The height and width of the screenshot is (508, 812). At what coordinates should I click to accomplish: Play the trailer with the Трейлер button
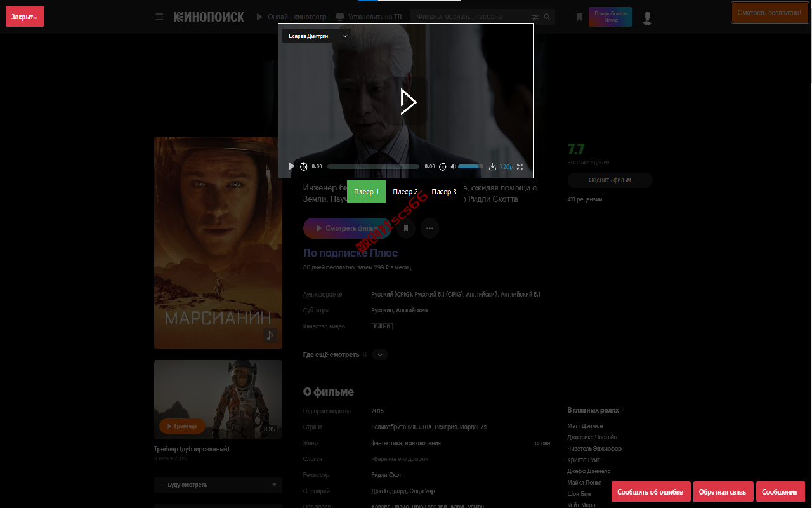(182, 426)
